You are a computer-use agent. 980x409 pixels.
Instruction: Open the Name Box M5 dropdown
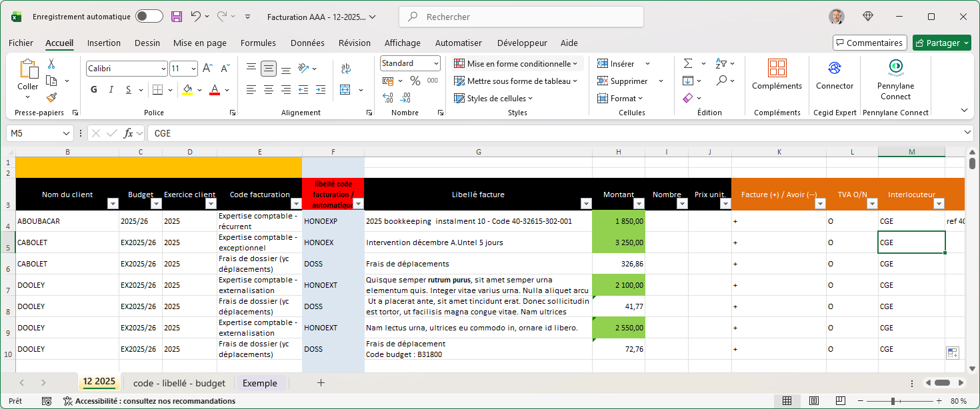click(x=67, y=133)
